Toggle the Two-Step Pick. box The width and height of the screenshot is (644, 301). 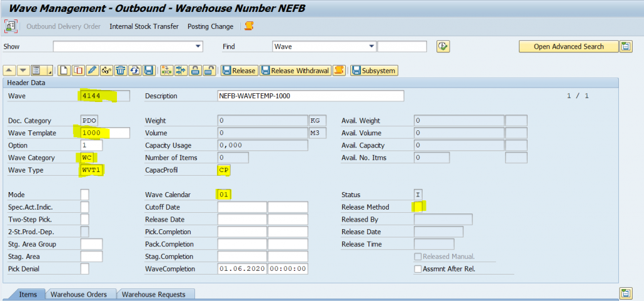coord(85,219)
